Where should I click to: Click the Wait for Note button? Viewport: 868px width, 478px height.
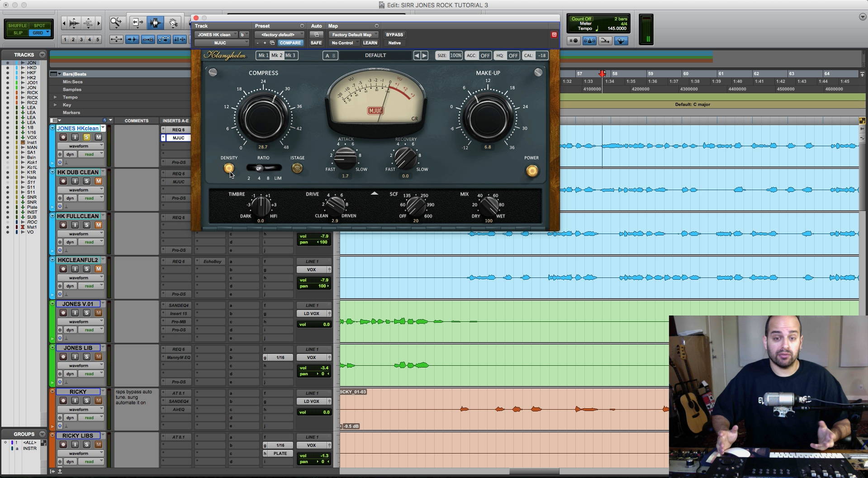pos(574,41)
